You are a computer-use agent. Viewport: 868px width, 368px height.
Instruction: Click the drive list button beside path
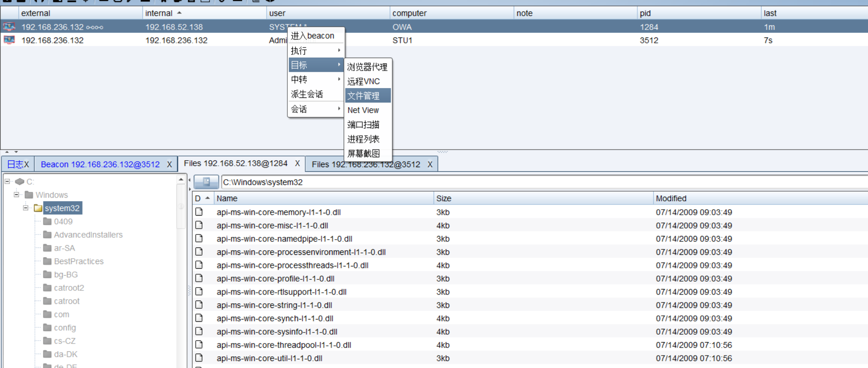pyautogui.click(x=206, y=182)
